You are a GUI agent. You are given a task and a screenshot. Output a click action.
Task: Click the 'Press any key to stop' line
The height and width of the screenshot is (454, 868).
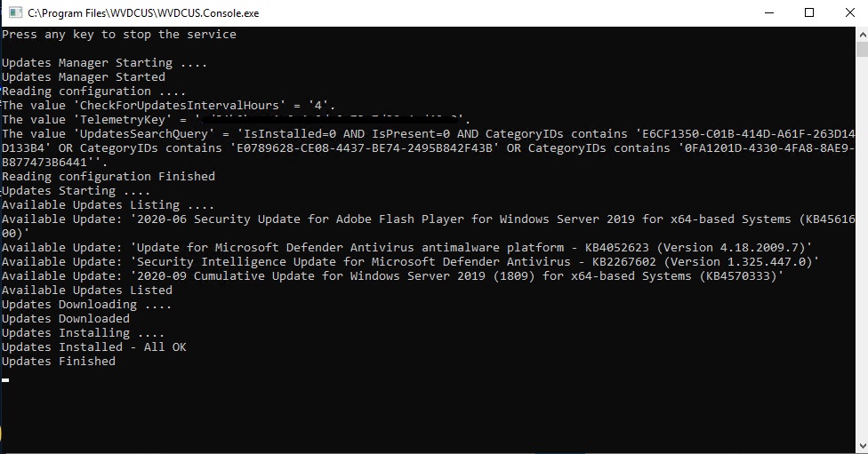(x=119, y=35)
